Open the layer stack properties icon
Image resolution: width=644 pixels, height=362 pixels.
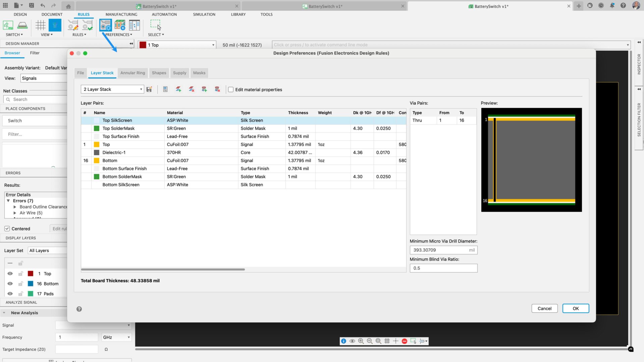pyautogui.click(x=165, y=89)
